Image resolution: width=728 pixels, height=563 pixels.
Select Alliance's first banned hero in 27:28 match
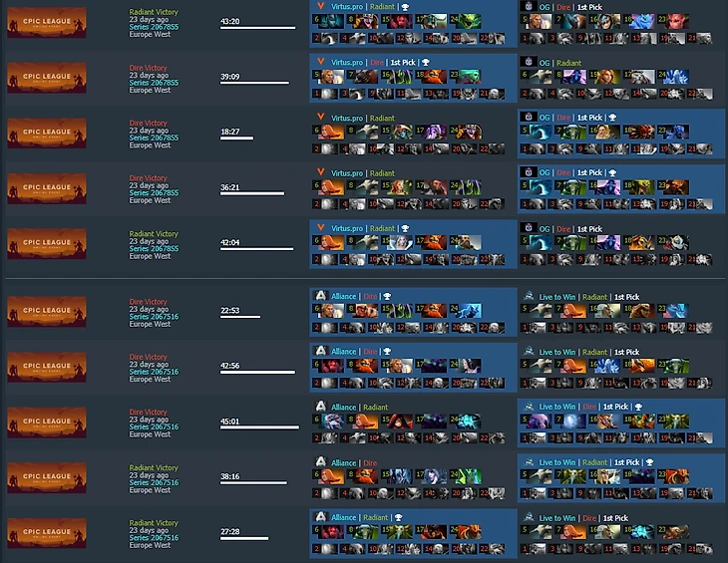(329, 549)
